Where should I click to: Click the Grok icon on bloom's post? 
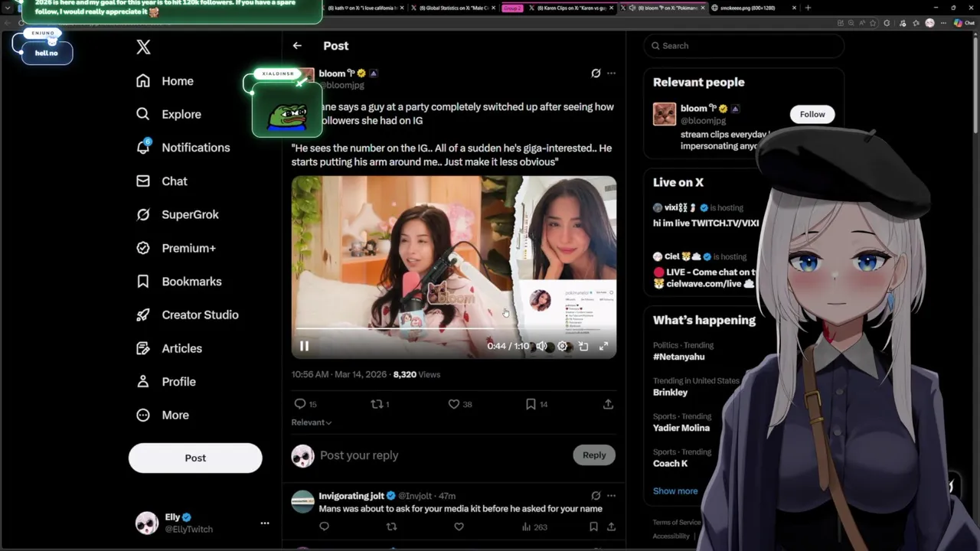point(596,73)
